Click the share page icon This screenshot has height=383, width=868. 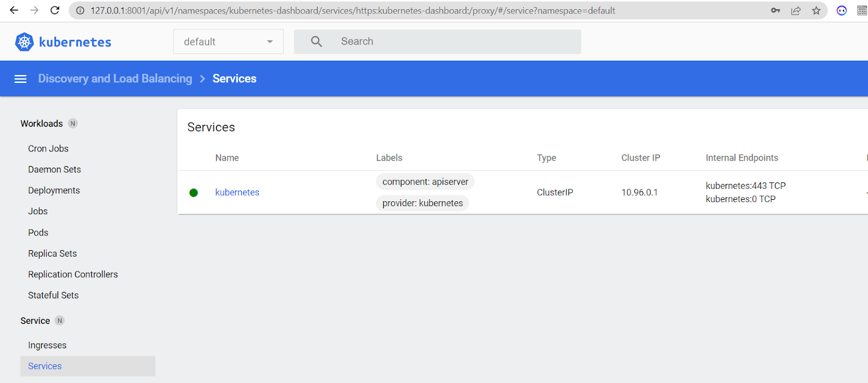coord(796,10)
